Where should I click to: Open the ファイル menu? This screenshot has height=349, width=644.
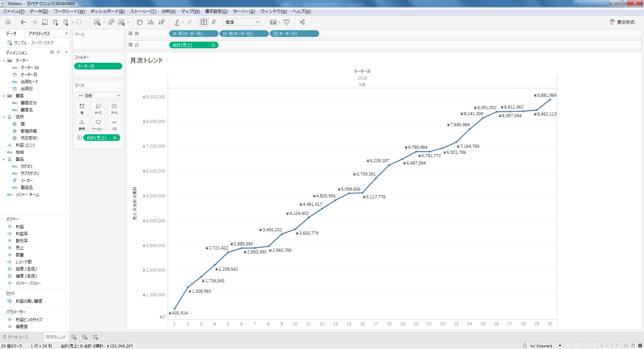[13, 11]
